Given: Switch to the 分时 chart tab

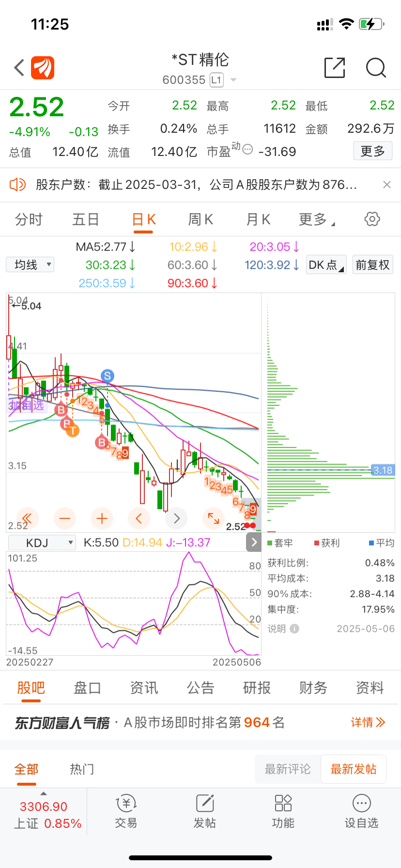Looking at the screenshot, I should coord(29,219).
